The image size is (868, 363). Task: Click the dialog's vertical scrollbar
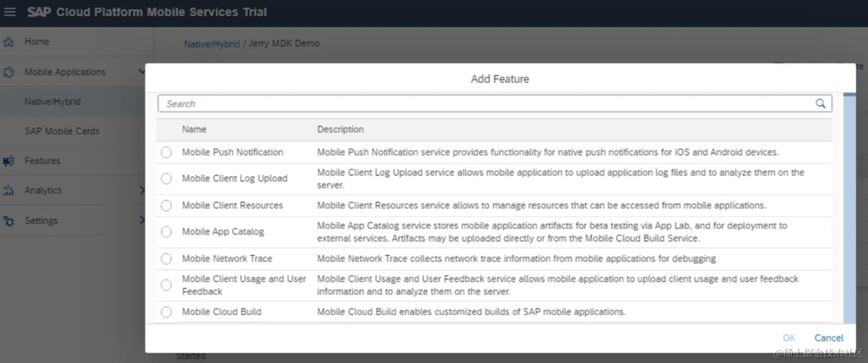coord(849,208)
